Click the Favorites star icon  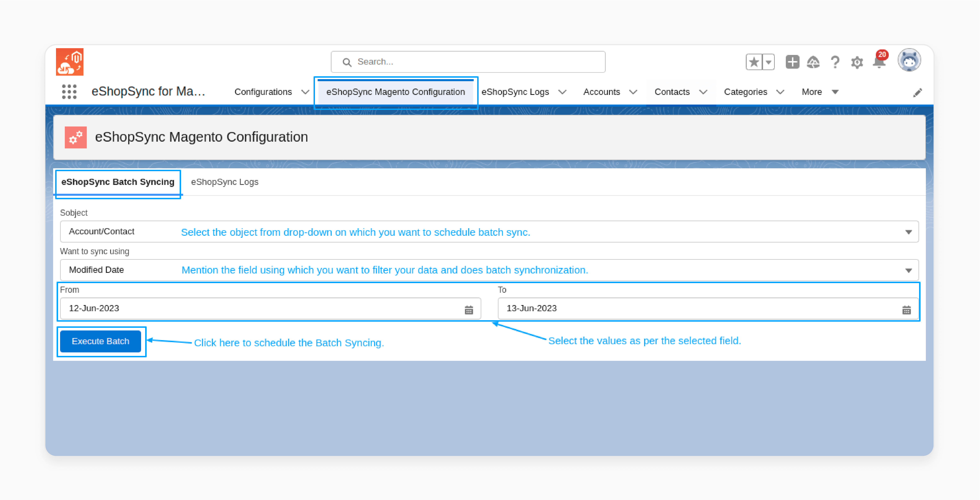[754, 62]
